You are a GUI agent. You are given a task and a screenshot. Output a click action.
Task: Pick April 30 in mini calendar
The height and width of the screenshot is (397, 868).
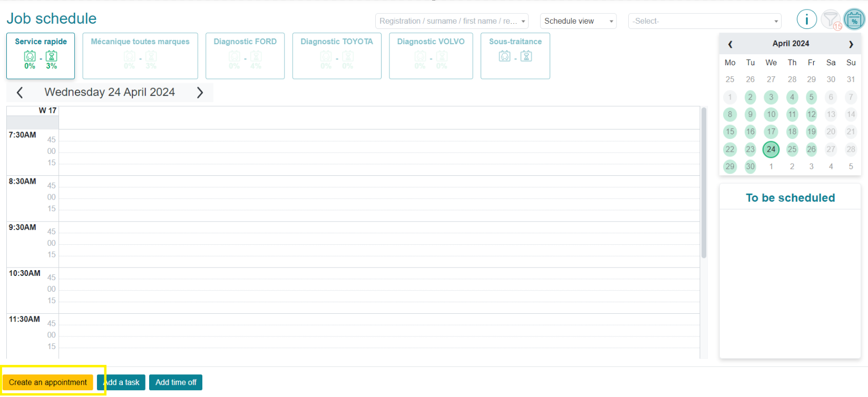[750, 166]
